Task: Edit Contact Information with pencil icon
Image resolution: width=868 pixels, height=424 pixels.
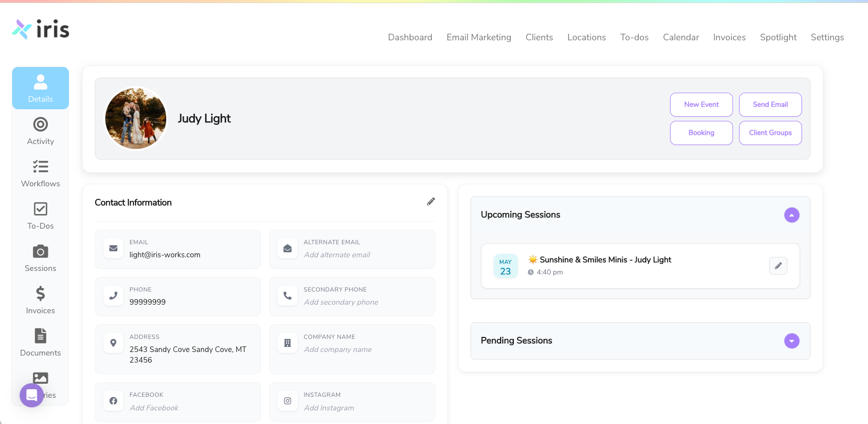Action: 431,202
